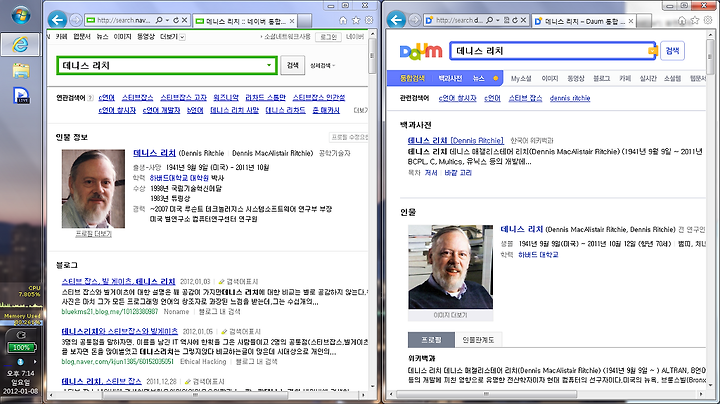Click the address bar search magnifier in the Naver window
720x404 pixels.
tap(159, 20)
